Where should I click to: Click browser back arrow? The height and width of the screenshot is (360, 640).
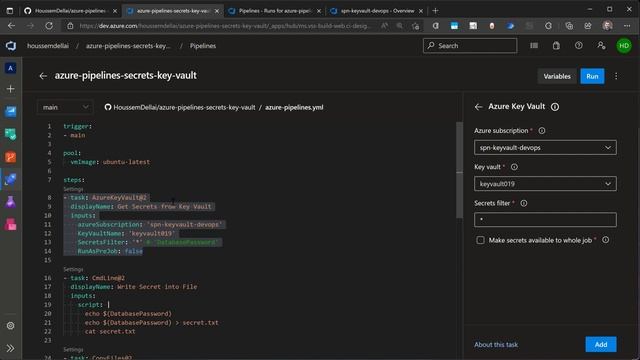(11, 26)
